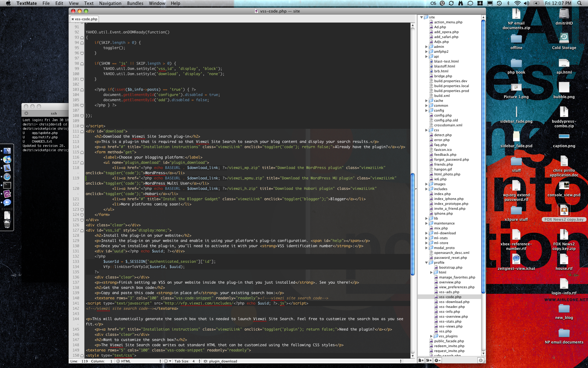Click the Wi-Fi status icon
Image resolution: width=588 pixels, height=368 pixels.
(x=517, y=3)
